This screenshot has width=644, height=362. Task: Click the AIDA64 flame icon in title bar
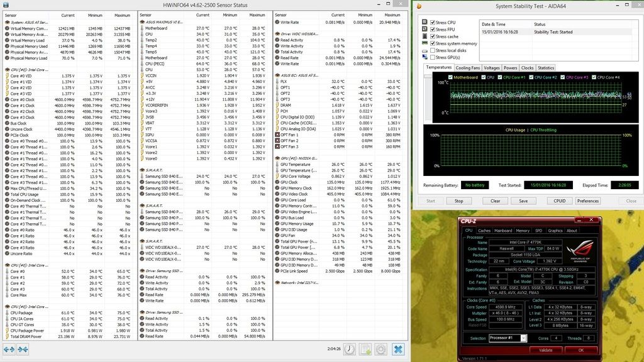[x=418, y=6]
